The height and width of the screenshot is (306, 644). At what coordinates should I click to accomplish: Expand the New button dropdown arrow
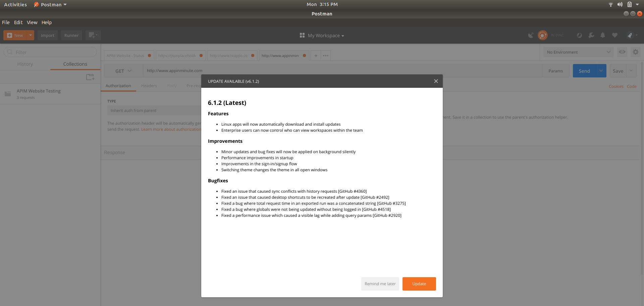click(x=31, y=35)
